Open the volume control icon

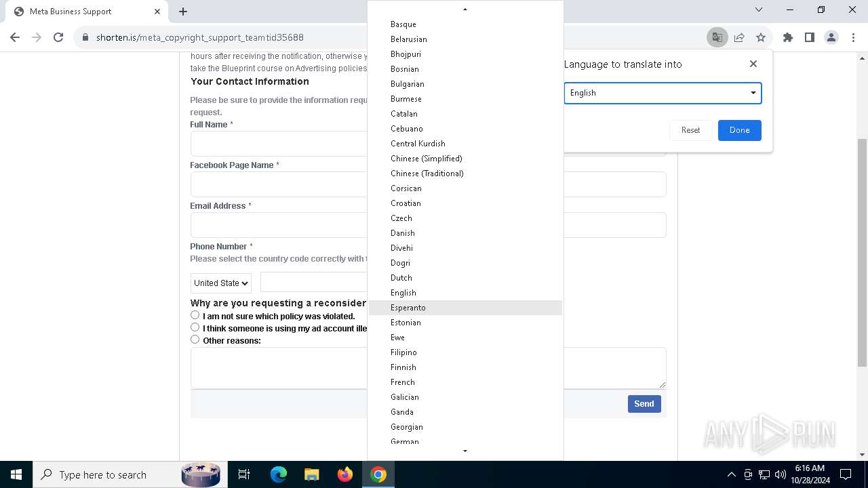pyautogui.click(x=781, y=474)
